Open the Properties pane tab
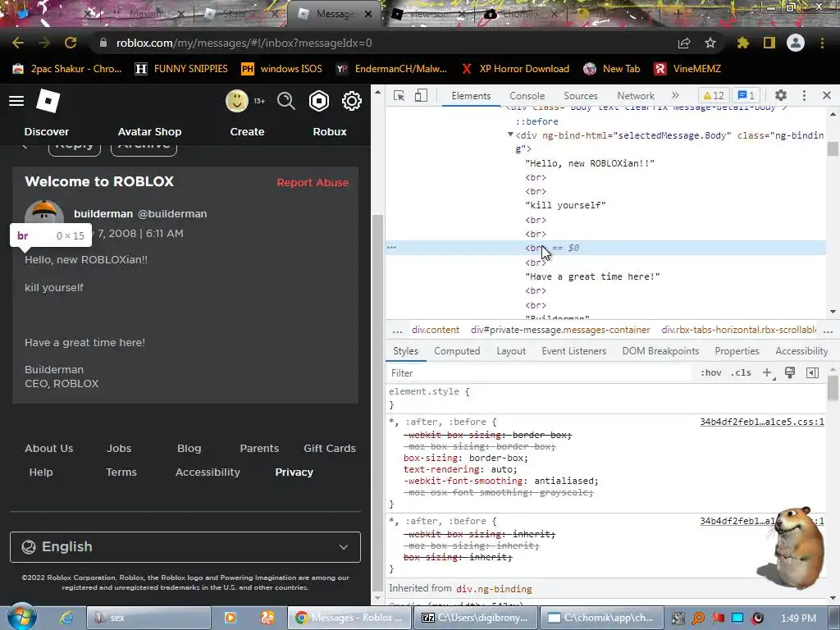The width and height of the screenshot is (840, 630). [x=737, y=351]
